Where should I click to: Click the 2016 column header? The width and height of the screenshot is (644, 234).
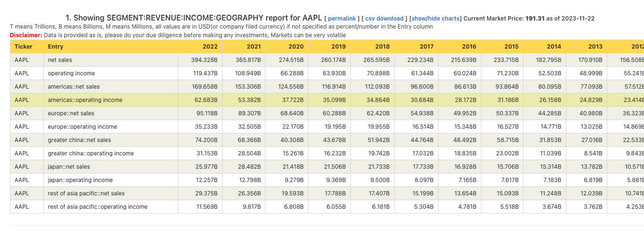click(x=460, y=47)
